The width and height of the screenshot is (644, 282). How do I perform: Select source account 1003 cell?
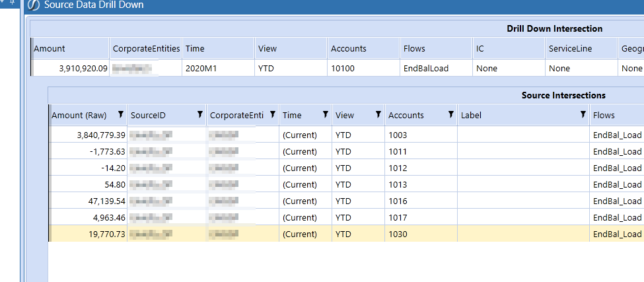(x=421, y=135)
